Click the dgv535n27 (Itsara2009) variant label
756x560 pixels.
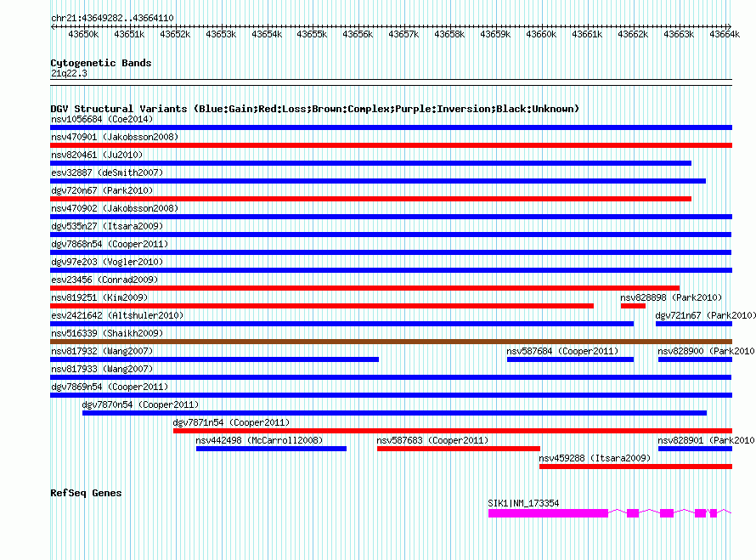click(x=107, y=226)
